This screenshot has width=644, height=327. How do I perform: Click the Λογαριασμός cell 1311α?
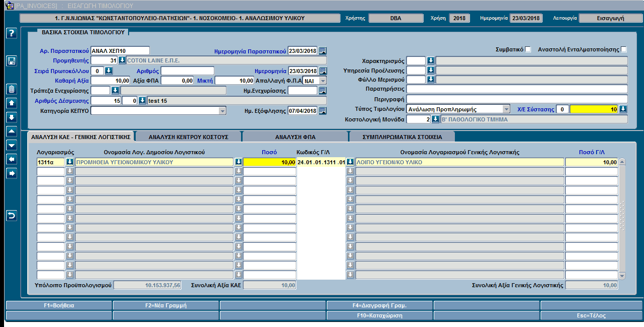[51, 162]
